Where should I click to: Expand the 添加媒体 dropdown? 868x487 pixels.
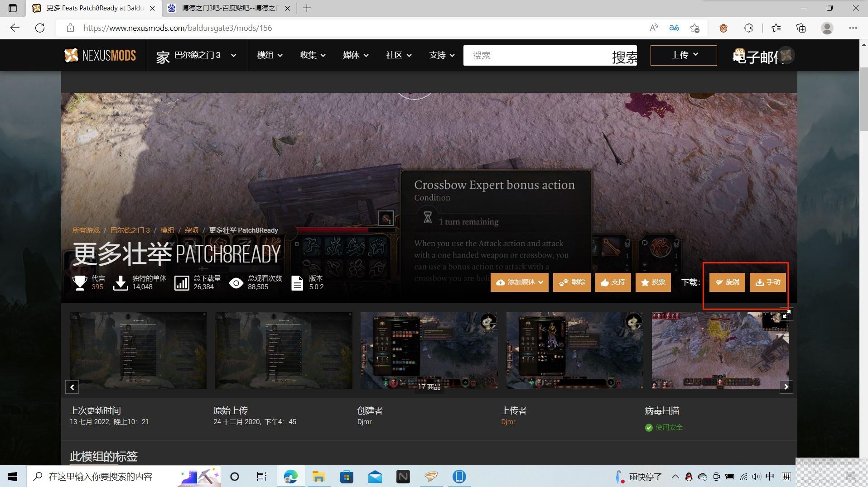[x=519, y=282]
